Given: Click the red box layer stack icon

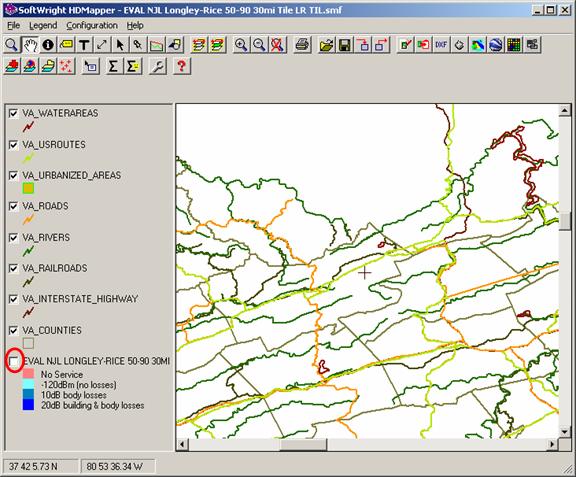Looking at the screenshot, I should coord(12,66).
